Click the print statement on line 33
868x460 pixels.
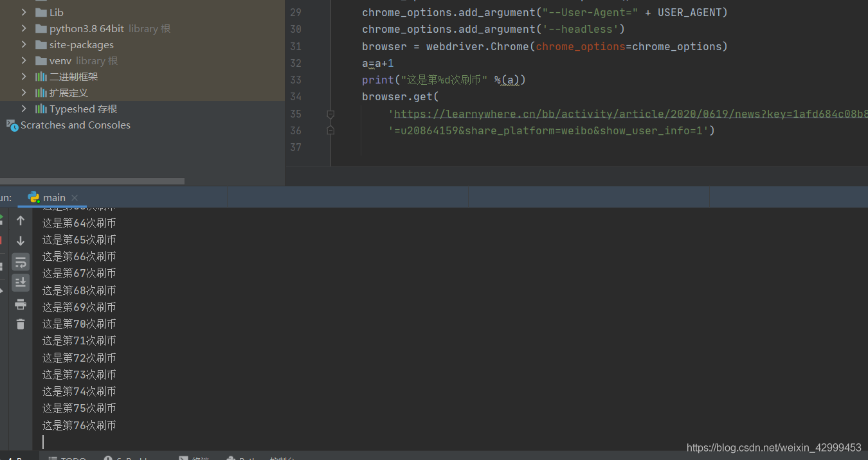444,80
